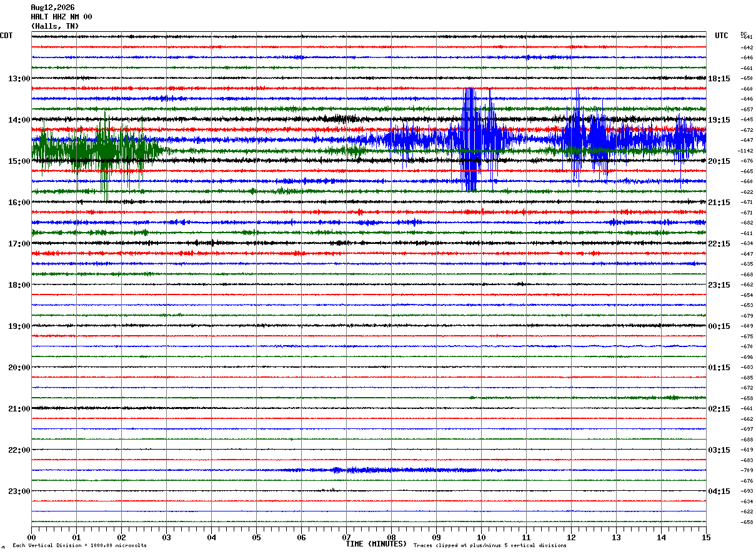756x554 pixels.
Task: Click the (Halls, TN) location label
Action: click(x=55, y=26)
